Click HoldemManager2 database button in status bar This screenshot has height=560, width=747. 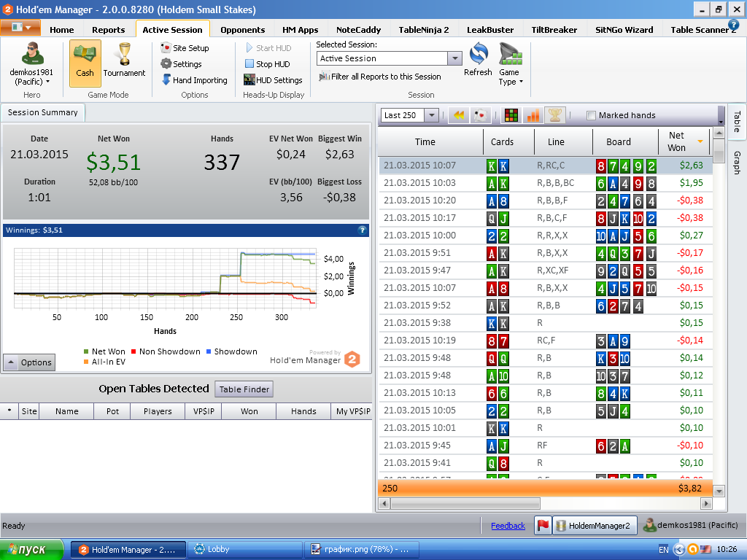(x=595, y=525)
